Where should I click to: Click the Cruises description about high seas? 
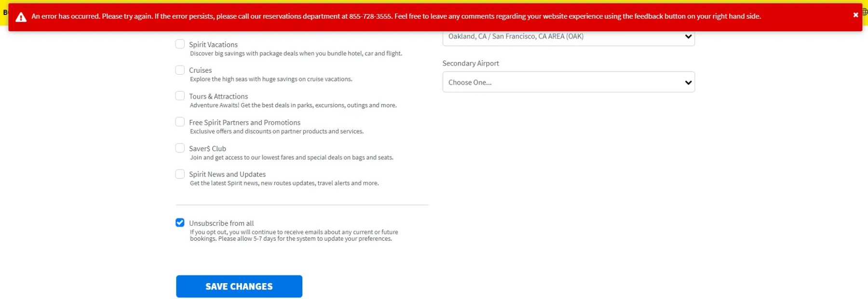(x=271, y=79)
